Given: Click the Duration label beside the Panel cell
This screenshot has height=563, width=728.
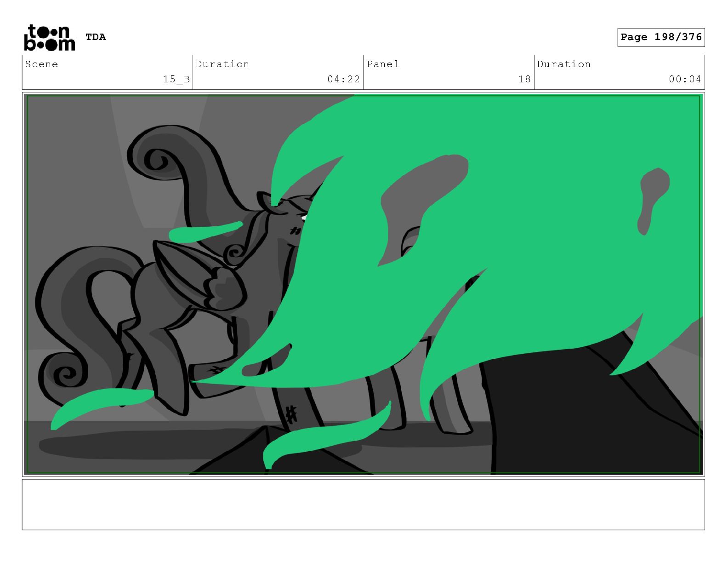Looking at the screenshot, I should click(564, 64).
